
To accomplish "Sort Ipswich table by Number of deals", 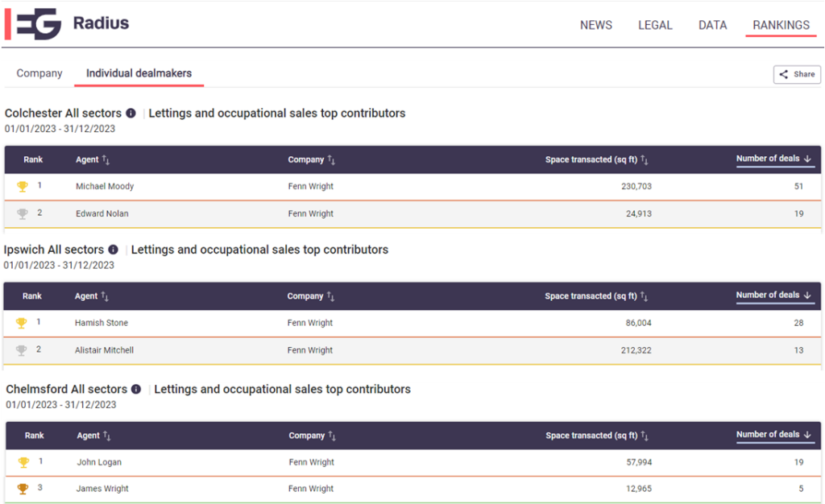I will (774, 295).
